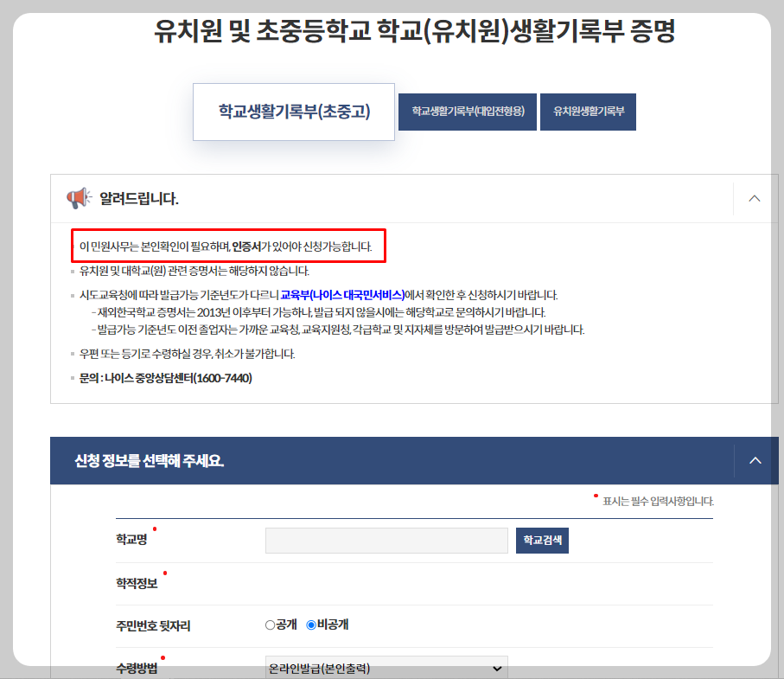Screen dimensions: 784x679
Task: Click the 수령방법 field label
Action: pyautogui.click(x=137, y=668)
